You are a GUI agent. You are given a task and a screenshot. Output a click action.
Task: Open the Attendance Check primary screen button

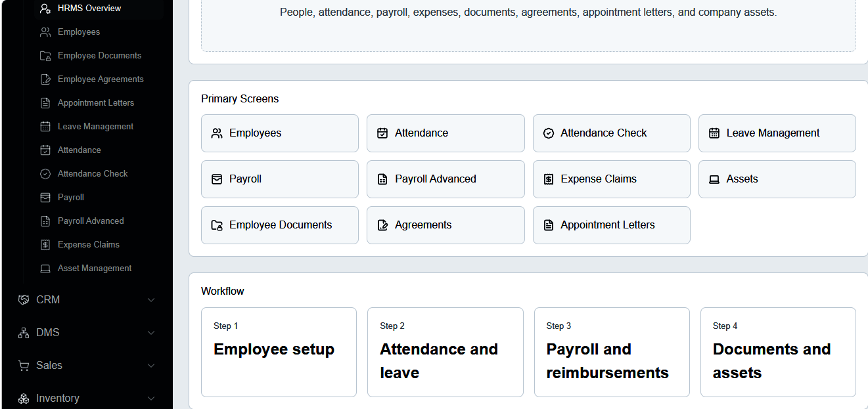pyautogui.click(x=611, y=133)
